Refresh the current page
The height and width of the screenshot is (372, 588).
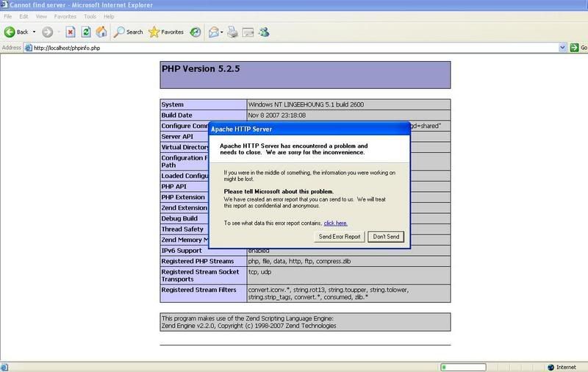[86, 32]
